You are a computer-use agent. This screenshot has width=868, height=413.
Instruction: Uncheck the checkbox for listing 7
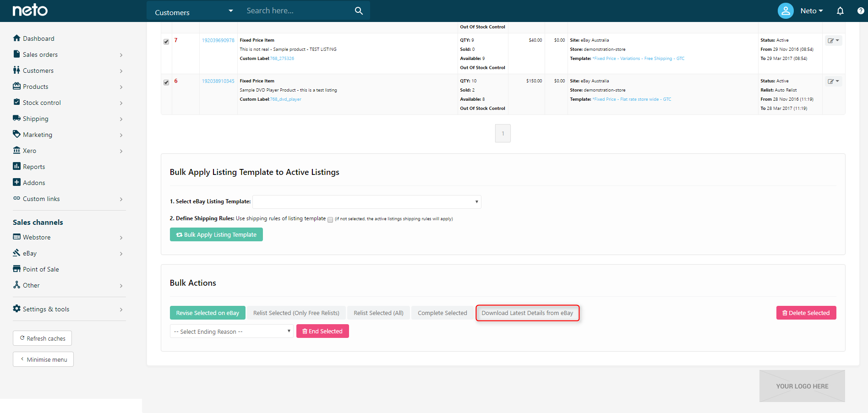coord(166,42)
